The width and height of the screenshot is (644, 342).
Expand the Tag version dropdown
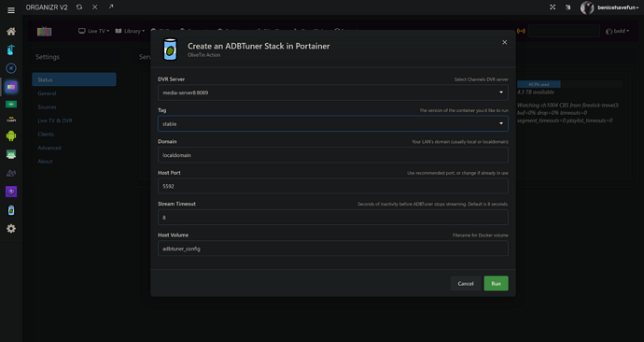pos(333,123)
